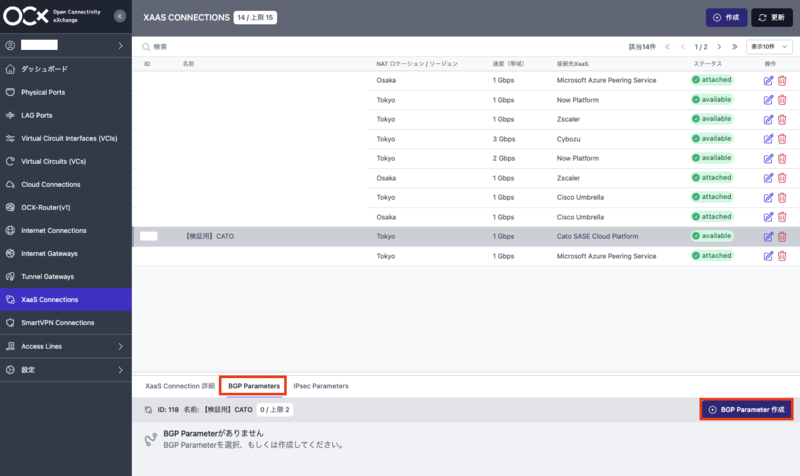Go to next page arrow
The image size is (800, 476).
719,46
